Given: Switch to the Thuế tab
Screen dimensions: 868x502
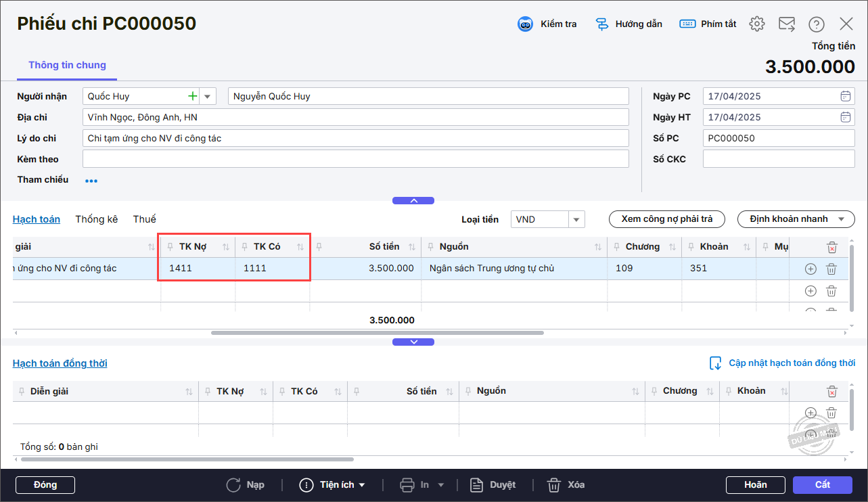Looking at the screenshot, I should click(144, 219).
